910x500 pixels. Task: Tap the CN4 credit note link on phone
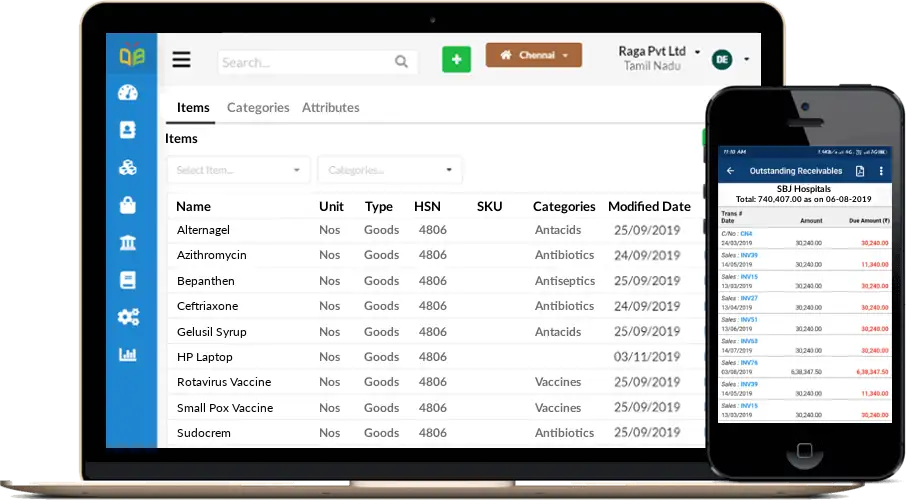click(x=746, y=234)
